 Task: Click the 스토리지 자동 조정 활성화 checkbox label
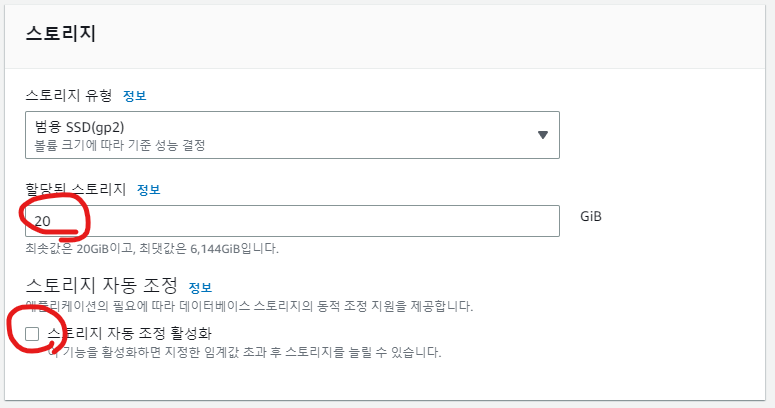coord(129,333)
